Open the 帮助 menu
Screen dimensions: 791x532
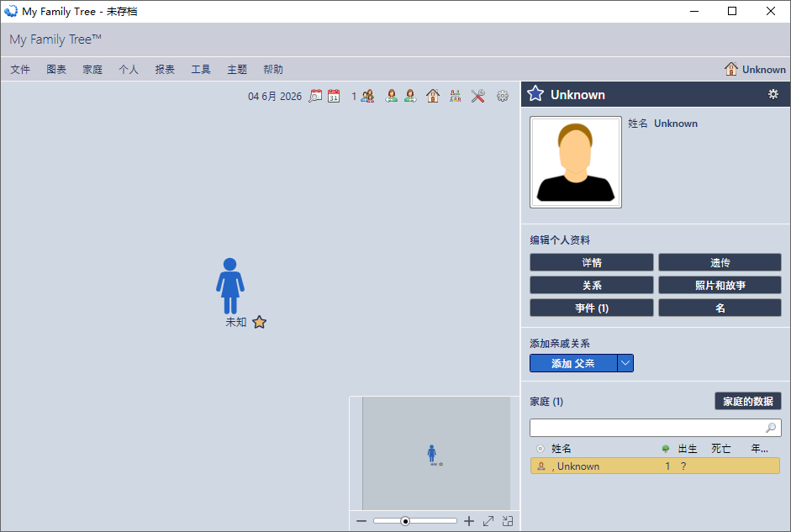coord(273,69)
